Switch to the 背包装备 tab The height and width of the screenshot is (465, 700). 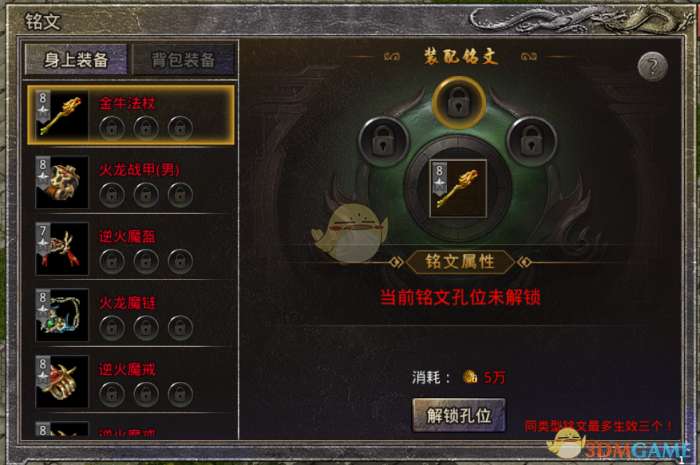[x=183, y=59]
